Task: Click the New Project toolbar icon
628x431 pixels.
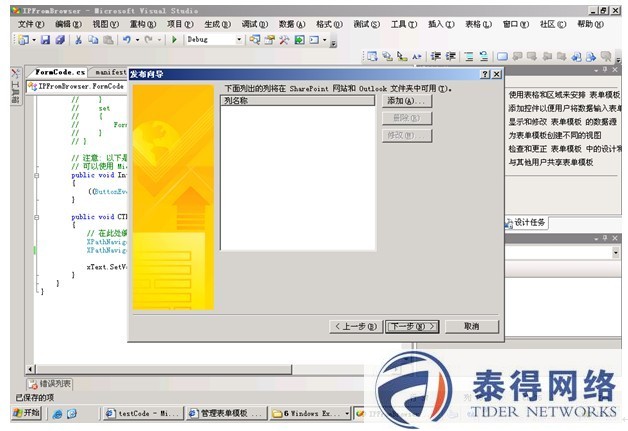Action: (23, 40)
